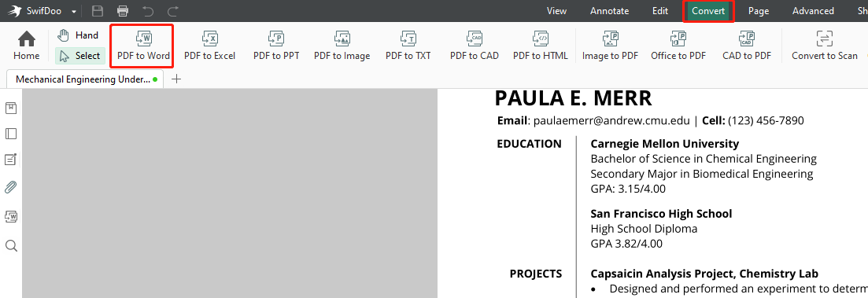The width and height of the screenshot is (868, 298).
Task: Switch to the Annotate tab
Action: tap(609, 11)
